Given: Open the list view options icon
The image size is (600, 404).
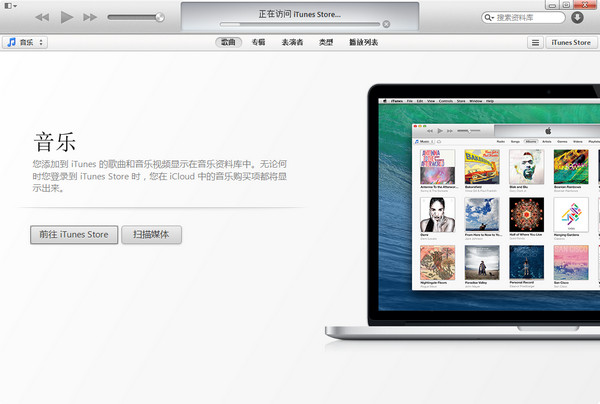Looking at the screenshot, I should (x=535, y=42).
